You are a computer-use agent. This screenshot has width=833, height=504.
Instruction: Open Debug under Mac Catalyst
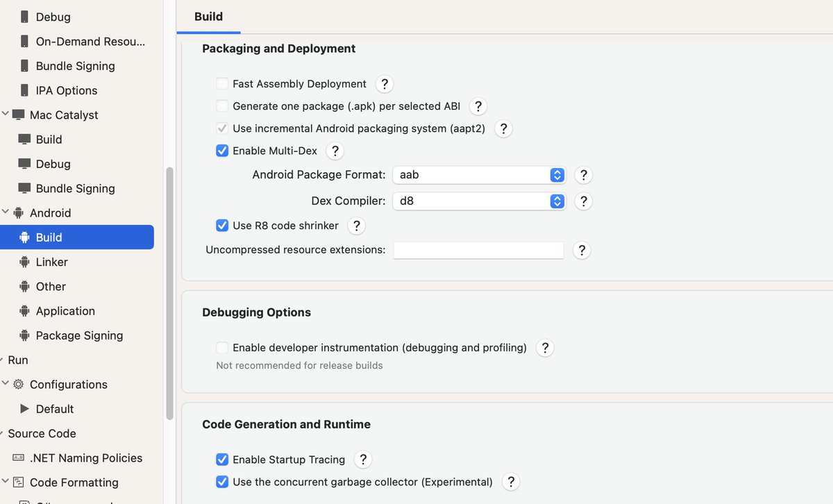pos(53,164)
